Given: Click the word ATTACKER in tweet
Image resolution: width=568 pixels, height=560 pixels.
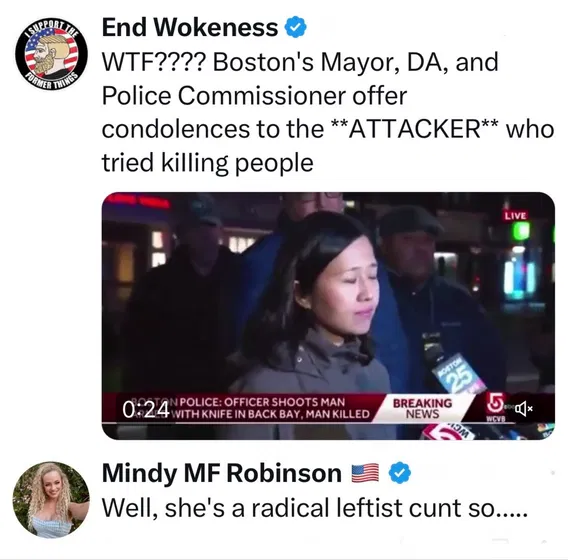Looking at the screenshot, I should (x=415, y=129).
